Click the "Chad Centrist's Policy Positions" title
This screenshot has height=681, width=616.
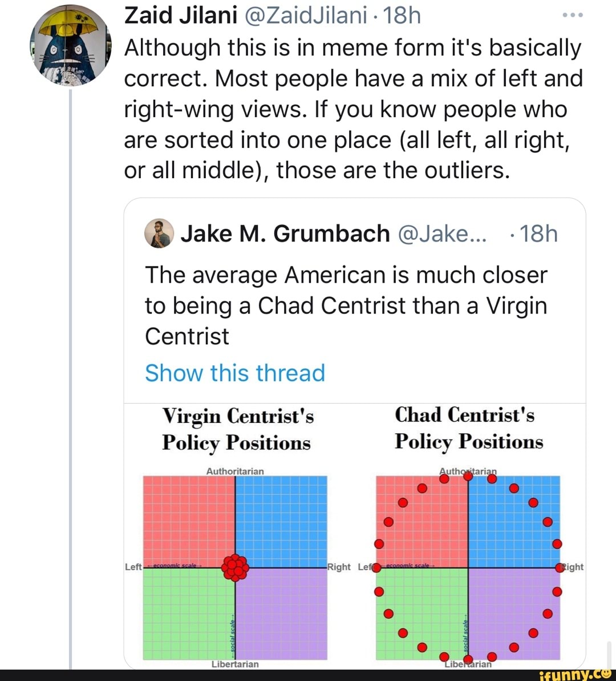click(x=468, y=428)
